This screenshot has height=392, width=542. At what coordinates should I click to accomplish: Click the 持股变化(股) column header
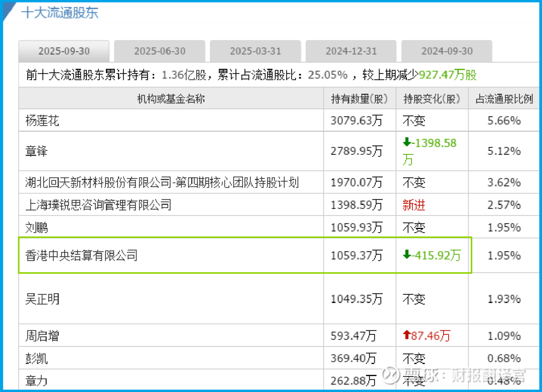click(432, 99)
